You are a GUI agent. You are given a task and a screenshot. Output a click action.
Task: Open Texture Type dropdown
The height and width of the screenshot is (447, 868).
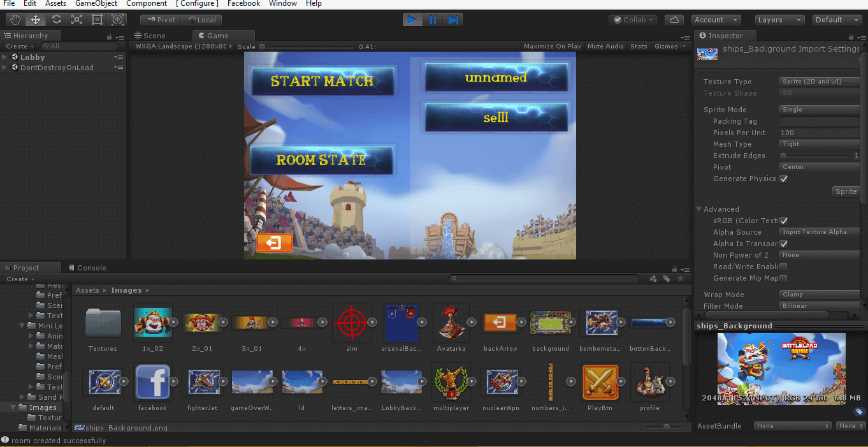click(x=820, y=82)
